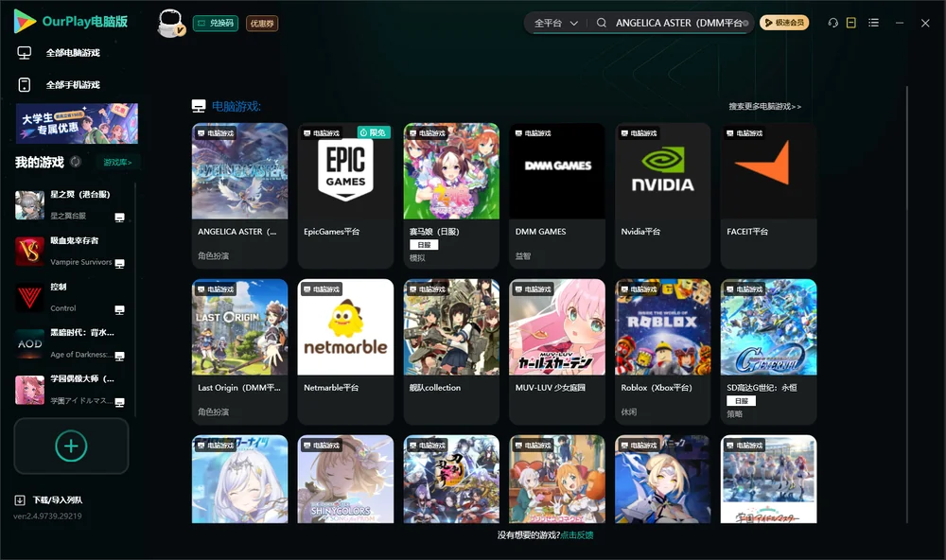Click the 电脑游戏 section header icon
The width and height of the screenshot is (946, 560).
click(x=199, y=106)
